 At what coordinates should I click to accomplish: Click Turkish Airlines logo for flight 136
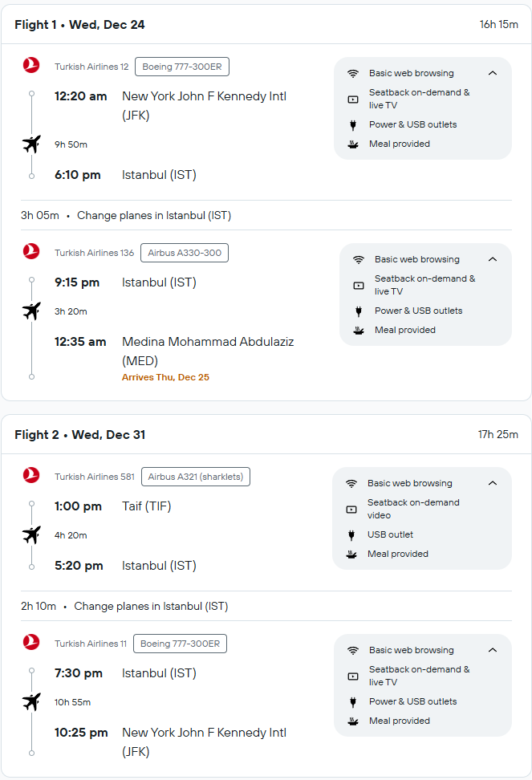31,251
